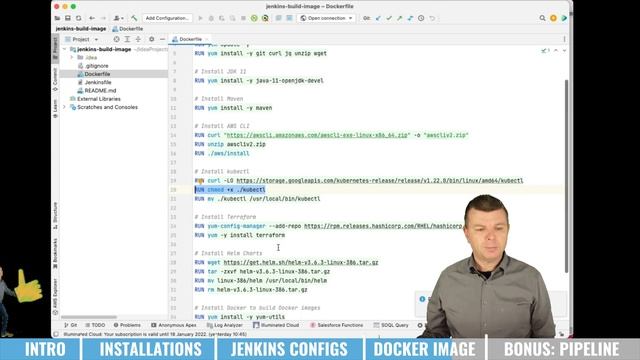This screenshot has width=640, height=360.
Task: Click the Debug bug icon
Action: 211,18
